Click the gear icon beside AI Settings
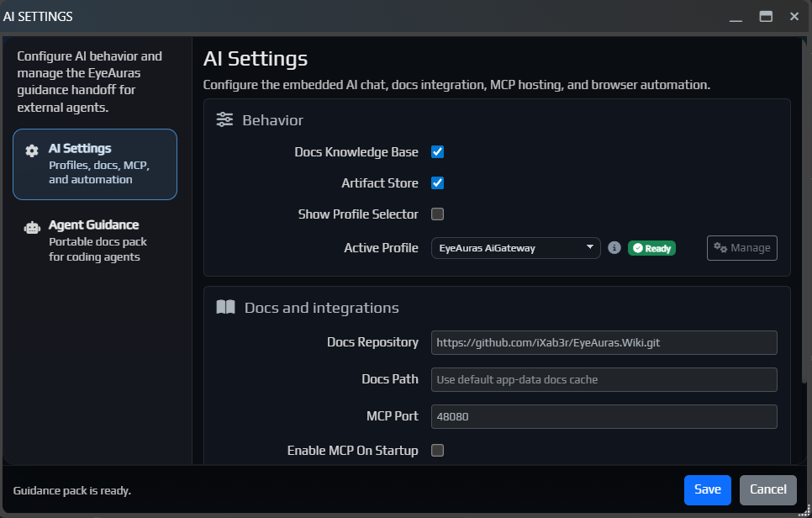The image size is (812, 518). 32,151
